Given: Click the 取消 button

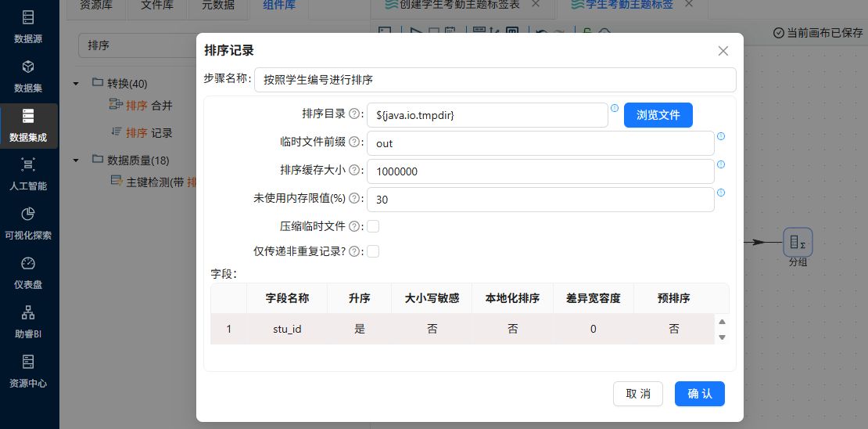Looking at the screenshot, I should (638, 394).
